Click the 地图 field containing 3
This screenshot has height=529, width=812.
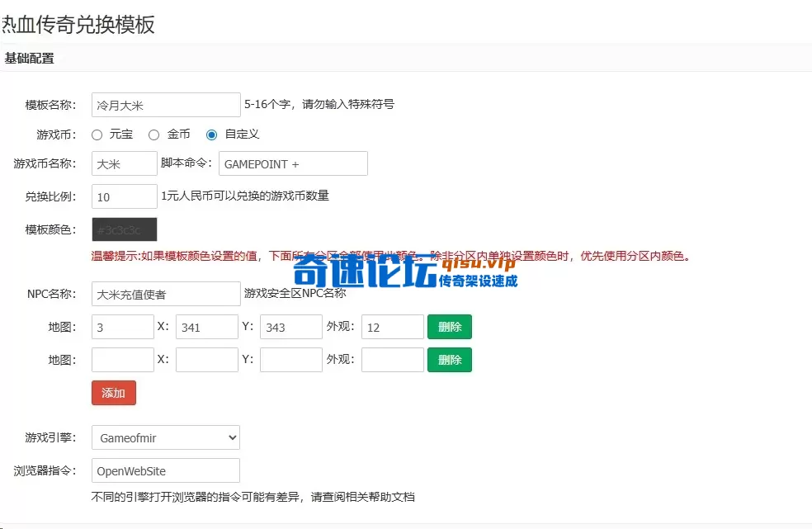[123, 327]
